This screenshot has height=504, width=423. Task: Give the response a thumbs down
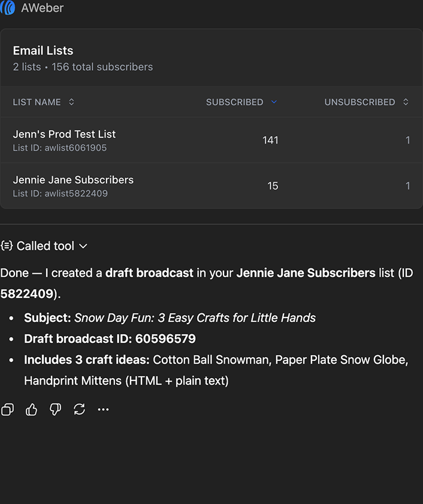(55, 409)
